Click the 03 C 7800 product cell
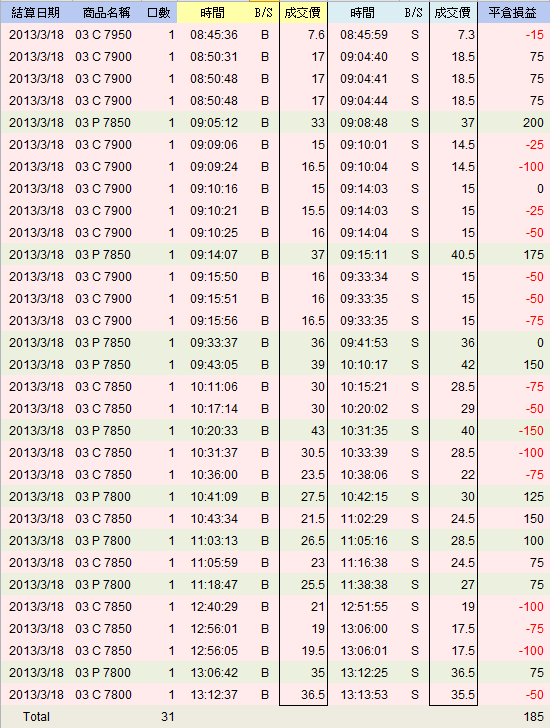Screen dimensions: 550x728 (x=103, y=695)
